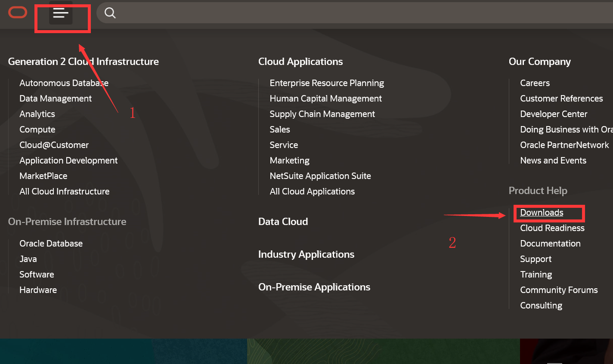The height and width of the screenshot is (364, 613).
Task: View All Cloud Applications
Action: coord(312,191)
